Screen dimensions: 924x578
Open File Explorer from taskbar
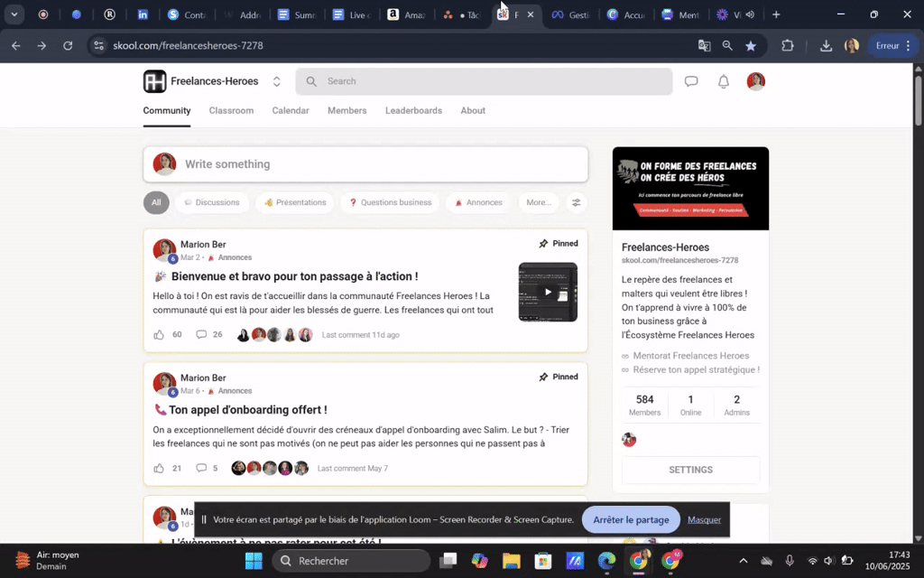(512, 561)
